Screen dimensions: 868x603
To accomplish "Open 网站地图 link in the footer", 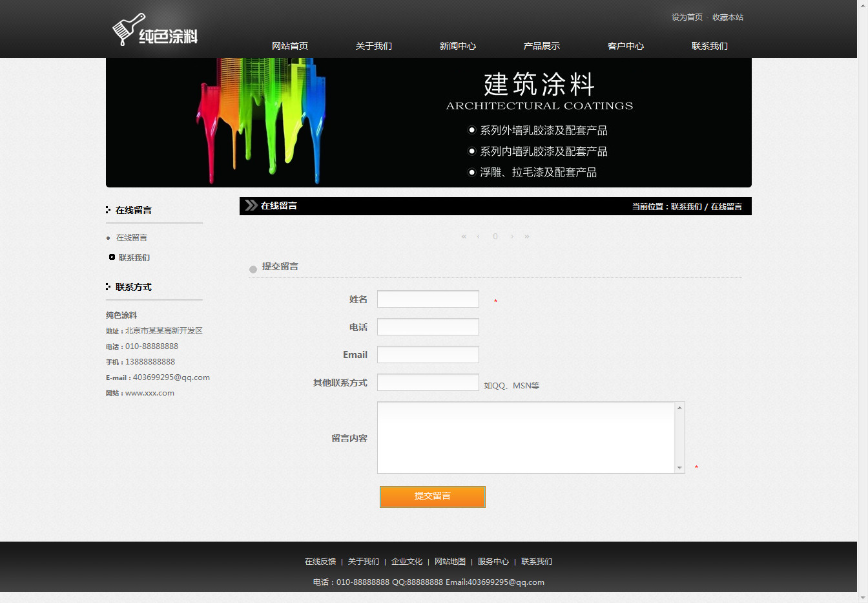I will (450, 562).
